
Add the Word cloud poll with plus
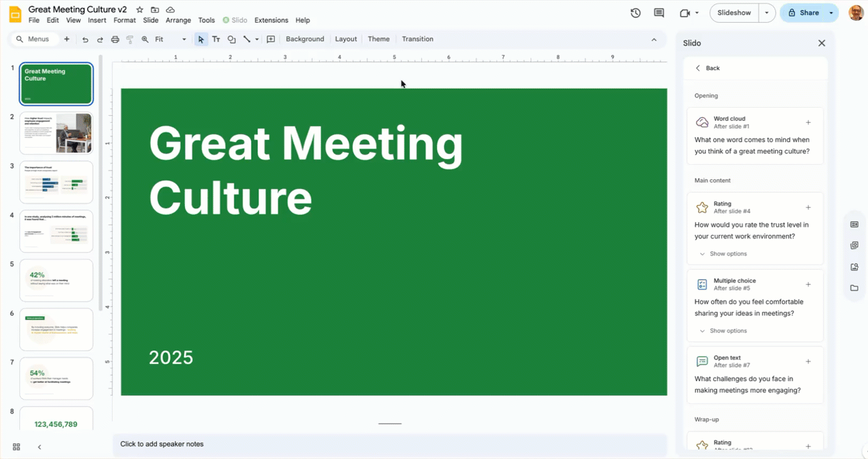[808, 123]
